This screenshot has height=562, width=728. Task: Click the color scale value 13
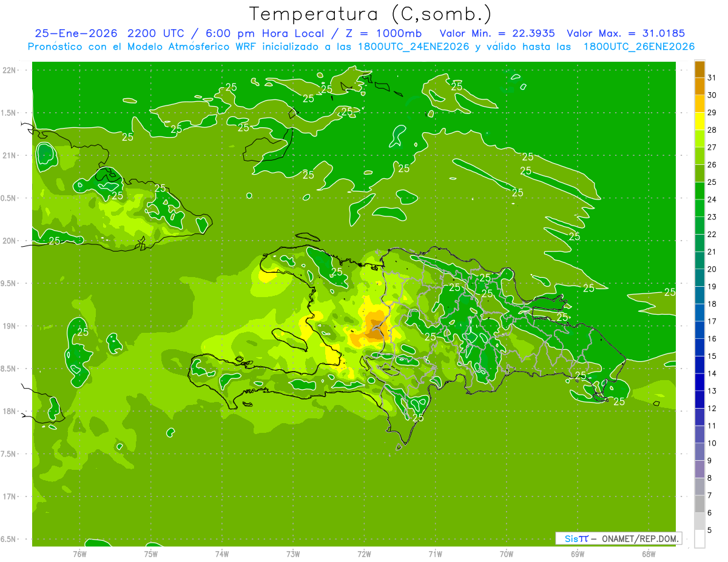point(712,391)
